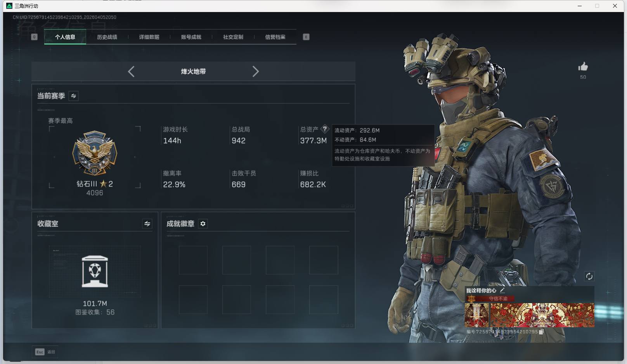Switch to the 个人信息 tab
Viewport: 627px width, 364px height.
coord(65,37)
